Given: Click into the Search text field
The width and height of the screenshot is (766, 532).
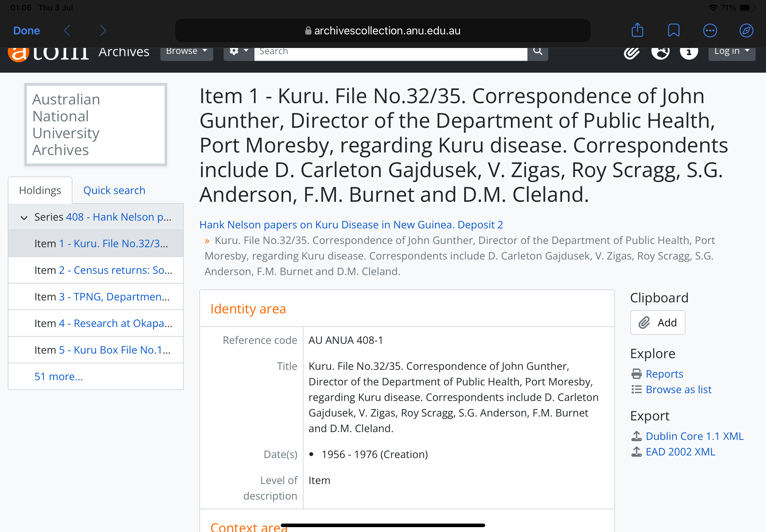Looking at the screenshot, I should click(x=390, y=53).
